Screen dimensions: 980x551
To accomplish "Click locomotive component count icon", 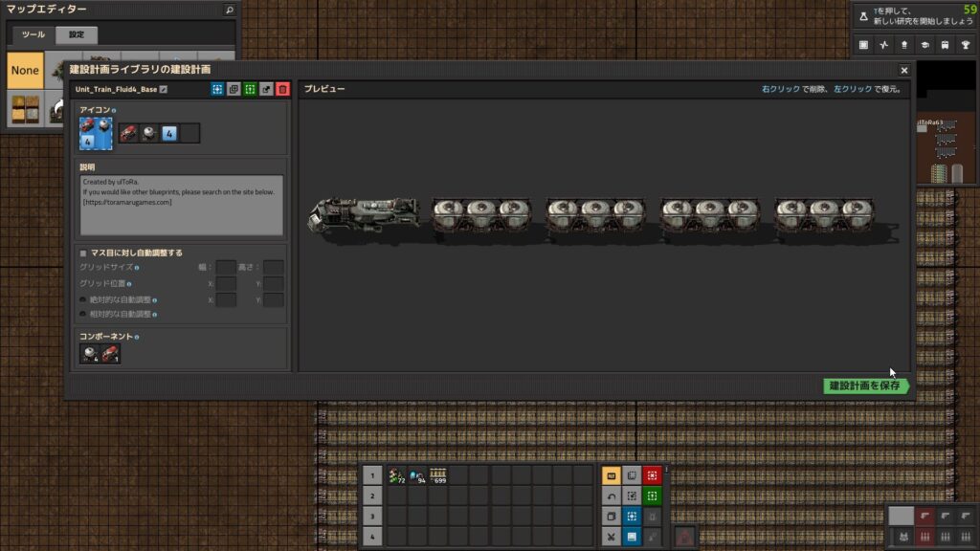I will [x=110, y=354].
